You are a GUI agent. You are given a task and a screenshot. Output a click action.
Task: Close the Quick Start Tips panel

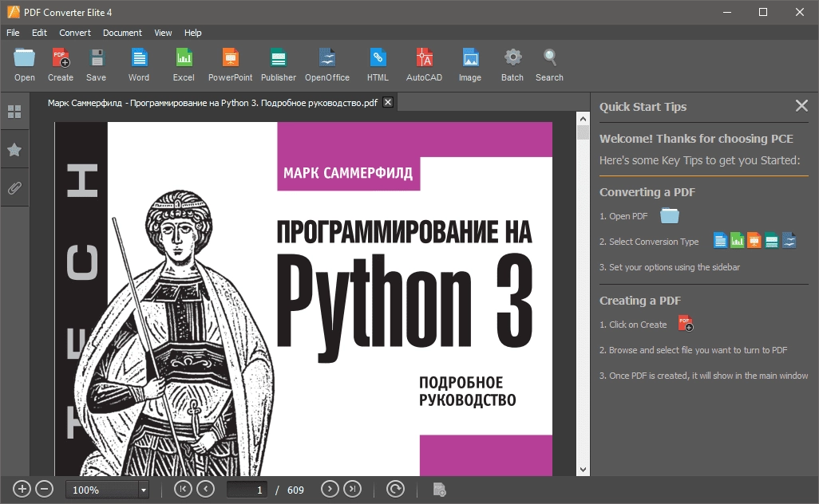click(801, 106)
